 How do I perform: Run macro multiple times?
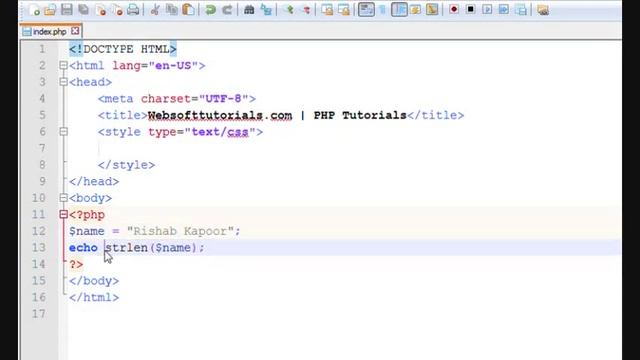click(x=504, y=9)
